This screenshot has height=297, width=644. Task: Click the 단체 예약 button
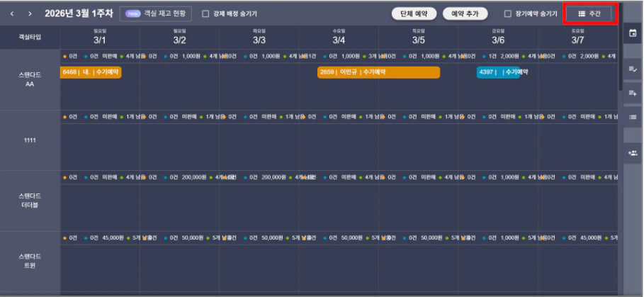coord(414,13)
